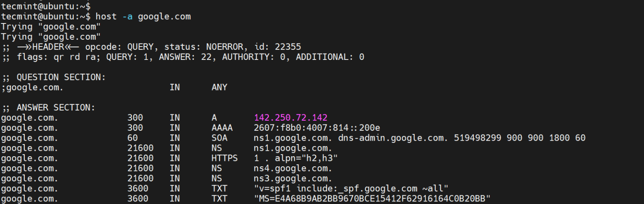Click the MS= verification TXT record value
644x204 pixels.
(x=372, y=199)
